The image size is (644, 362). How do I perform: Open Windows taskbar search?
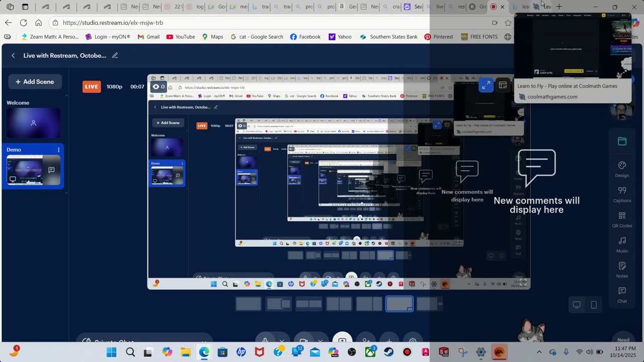pyautogui.click(x=130, y=352)
